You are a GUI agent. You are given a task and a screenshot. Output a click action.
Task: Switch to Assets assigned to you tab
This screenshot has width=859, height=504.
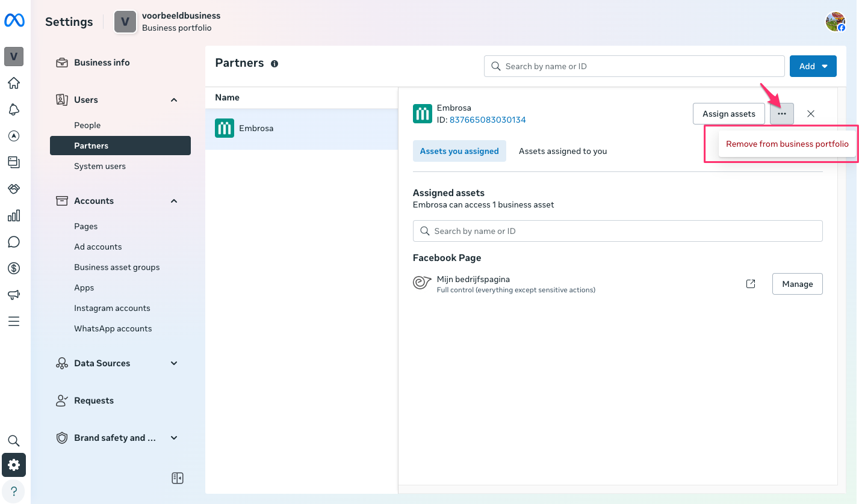[563, 151]
